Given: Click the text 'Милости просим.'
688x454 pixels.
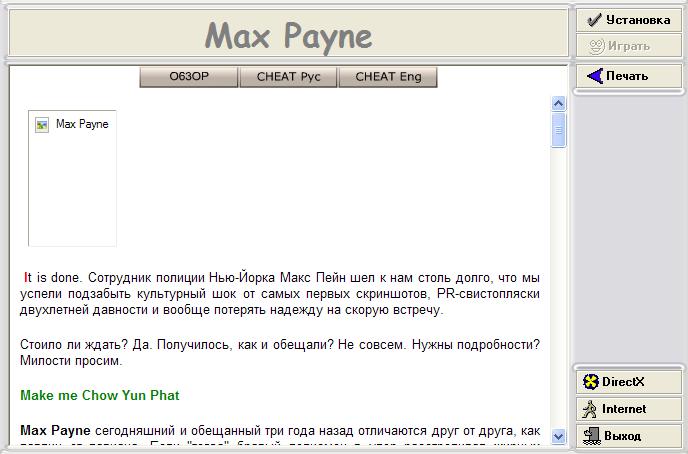Looking at the screenshot, I should (x=71, y=361).
